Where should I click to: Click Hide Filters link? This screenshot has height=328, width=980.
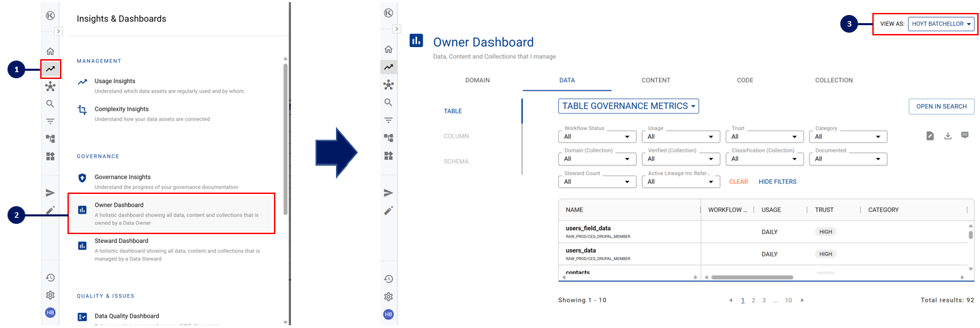pos(777,182)
